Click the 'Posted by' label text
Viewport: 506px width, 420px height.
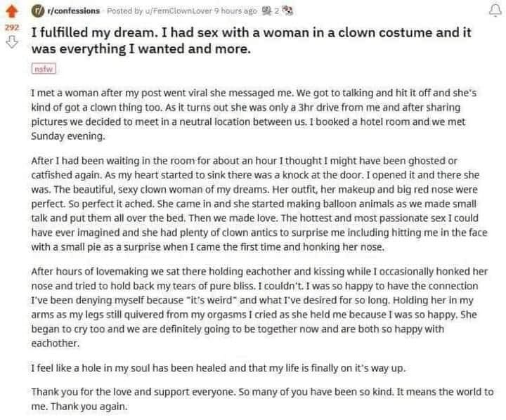[x=125, y=11]
